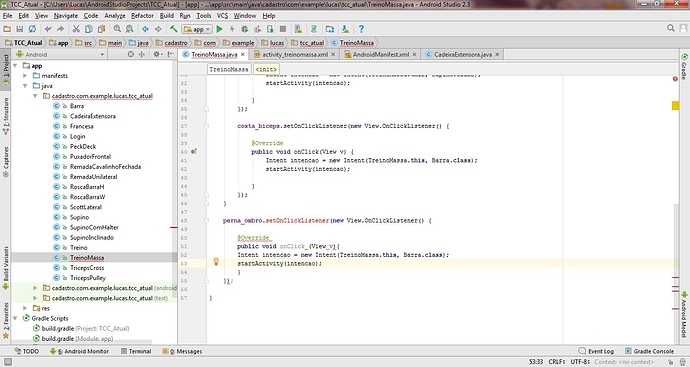Viewport: 690px width, 367px height.
Task: Switch to the activity_treinomassa.xml tab
Action: click(x=295, y=55)
